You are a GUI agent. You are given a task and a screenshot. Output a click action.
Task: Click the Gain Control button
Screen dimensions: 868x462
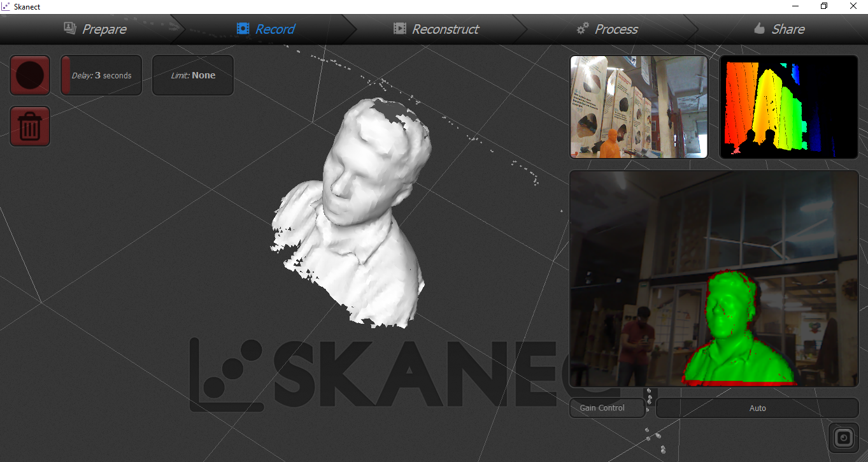coord(607,408)
